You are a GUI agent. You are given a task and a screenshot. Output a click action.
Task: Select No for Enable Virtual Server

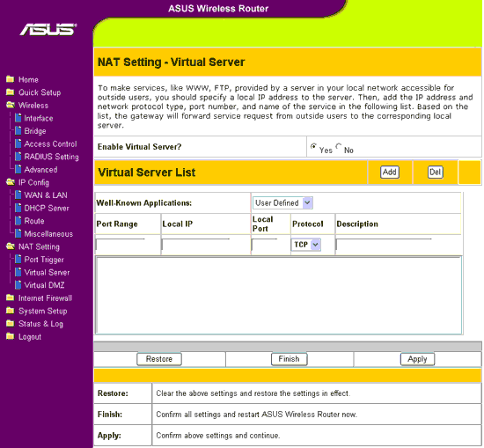click(x=339, y=146)
